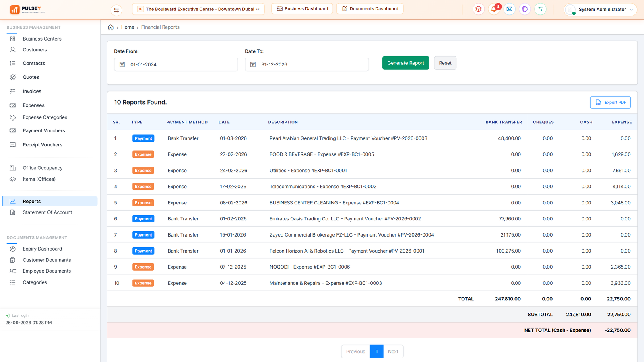The width and height of the screenshot is (644, 362).
Task: Export the report as PDF
Action: point(611,102)
